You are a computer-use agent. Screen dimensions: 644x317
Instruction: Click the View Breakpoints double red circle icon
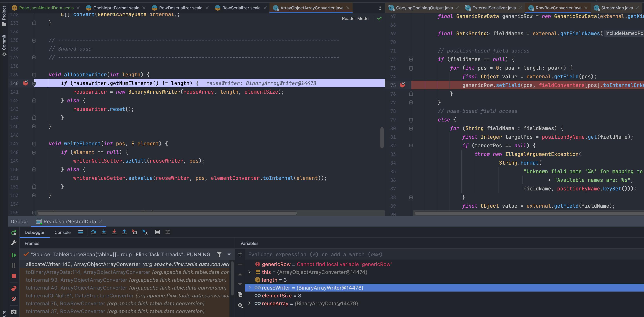tap(14, 289)
